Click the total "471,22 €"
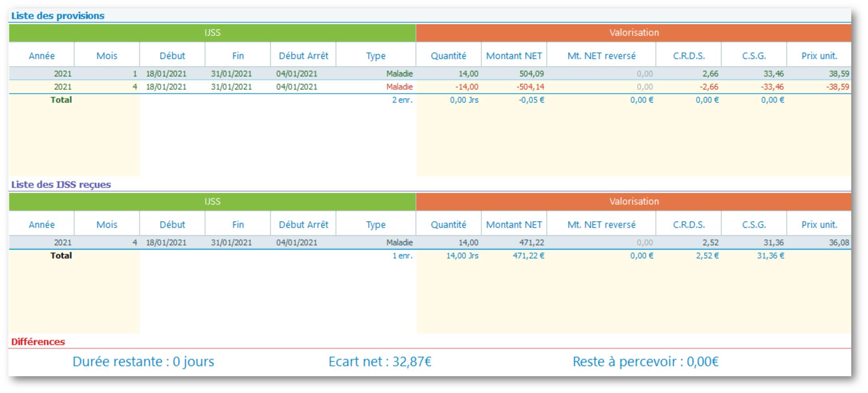Image resolution: width=868 pixels, height=393 pixels. pos(529,256)
